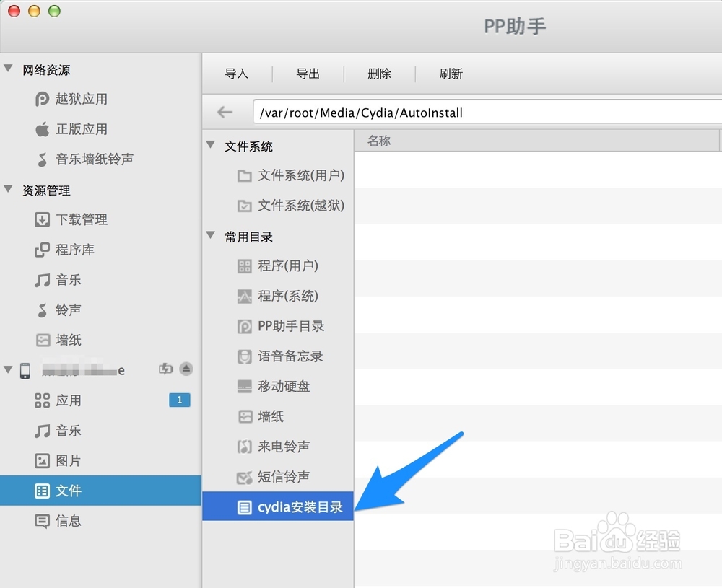Collapse the 文件系统 tree group
The width and height of the screenshot is (722, 588).
click(x=211, y=144)
